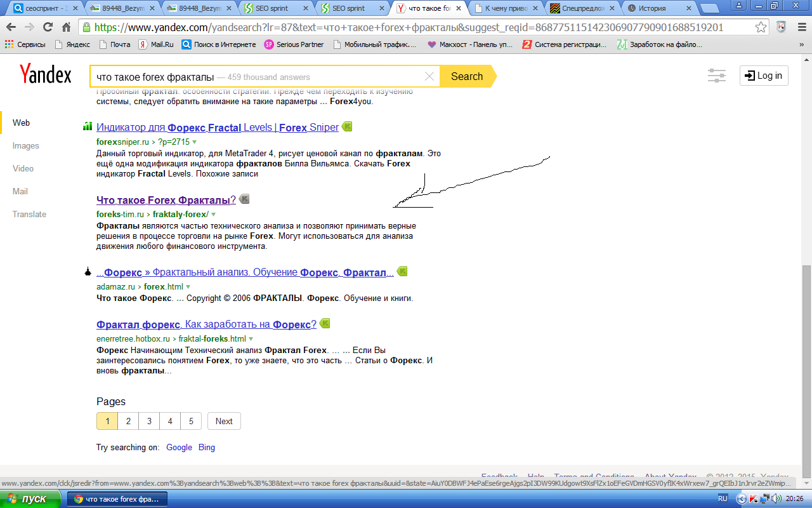Open the Почта bookmark
Image resolution: width=812 pixels, height=508 pixels.
coord(114,44)
